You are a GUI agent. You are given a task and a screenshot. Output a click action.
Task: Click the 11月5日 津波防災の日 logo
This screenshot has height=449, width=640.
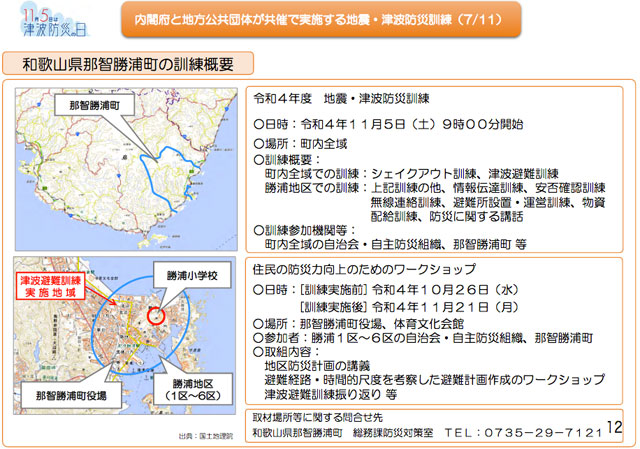pos(55,21)
